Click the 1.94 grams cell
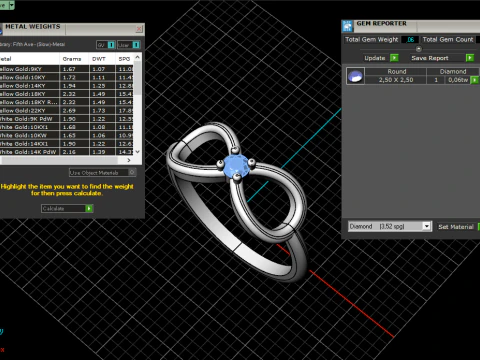 [74, 86]
